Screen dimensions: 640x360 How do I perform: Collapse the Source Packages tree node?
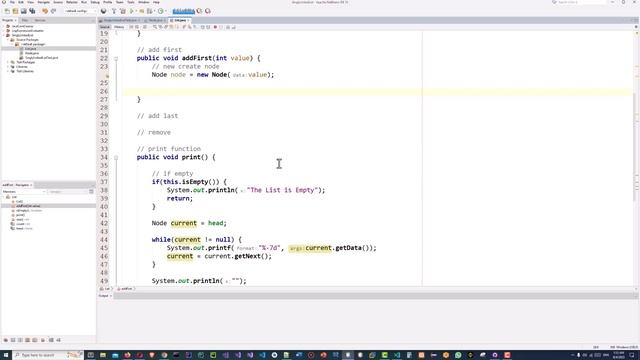[8, 40]
